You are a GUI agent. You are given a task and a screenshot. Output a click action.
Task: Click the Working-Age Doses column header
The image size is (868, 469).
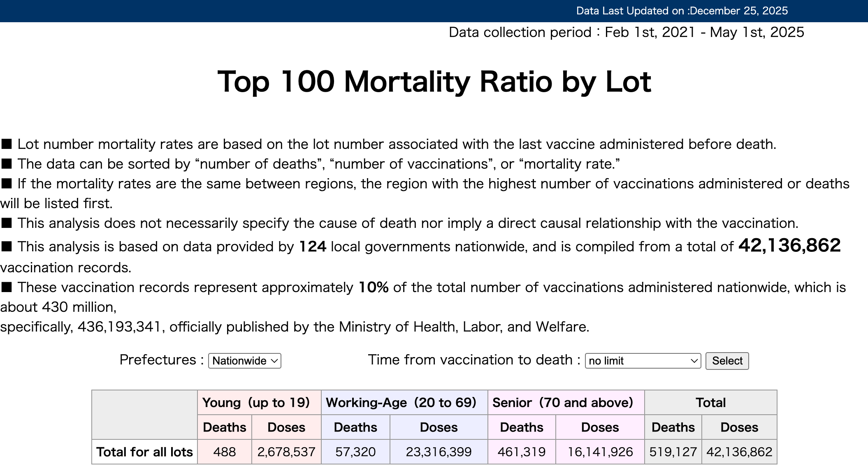pyautogui.click(x=439, y=427)
